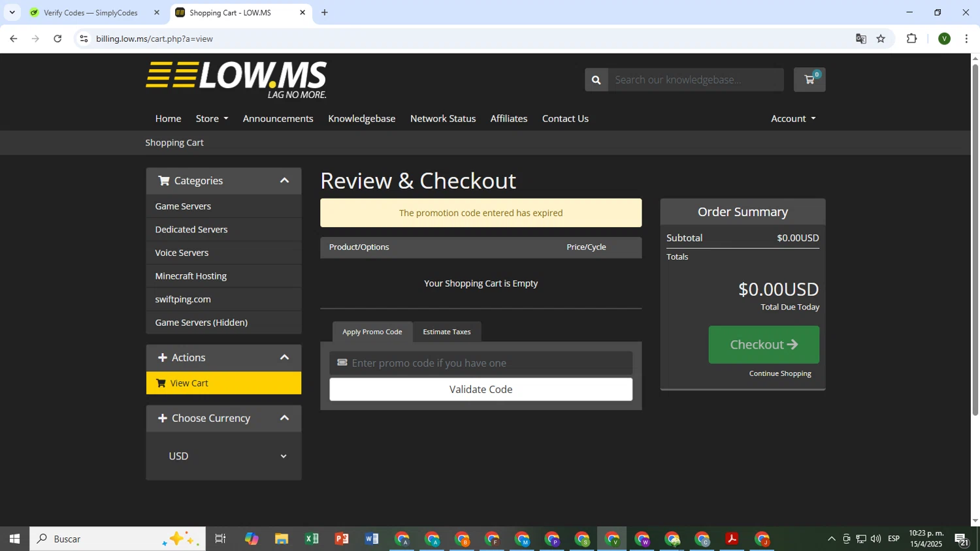Click Continue Shopping link
The height and width of the screenshot is (551, 980).
[780, 373]
